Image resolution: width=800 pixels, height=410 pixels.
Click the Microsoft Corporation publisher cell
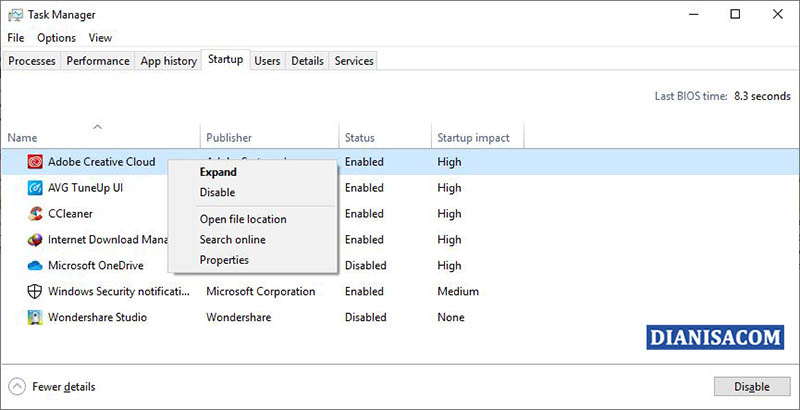click(261, 292)
